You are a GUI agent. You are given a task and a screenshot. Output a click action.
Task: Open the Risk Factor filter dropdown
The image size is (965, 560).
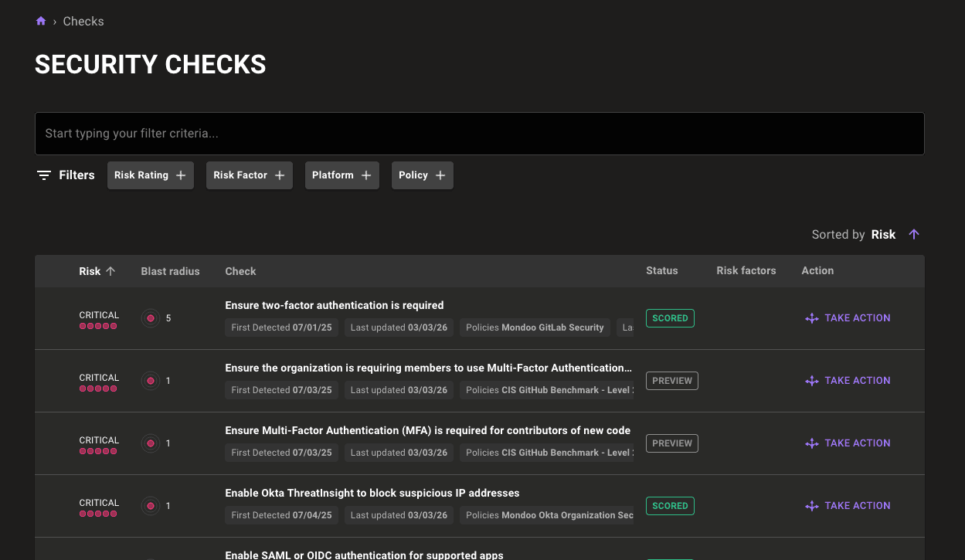pyautogui.click(x=249, y=175)
